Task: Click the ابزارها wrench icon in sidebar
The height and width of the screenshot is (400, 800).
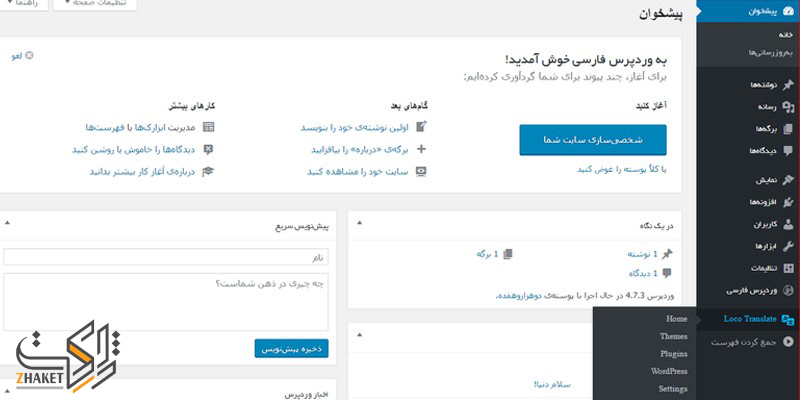Action: 788,246
